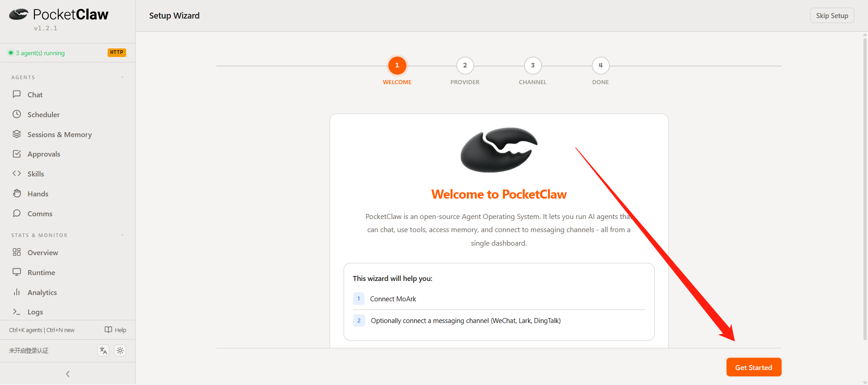Viewport: 868px width, 385px height.
Task: Collapse the STATS & MONITOR section
Action: click(x=122, y=235)
